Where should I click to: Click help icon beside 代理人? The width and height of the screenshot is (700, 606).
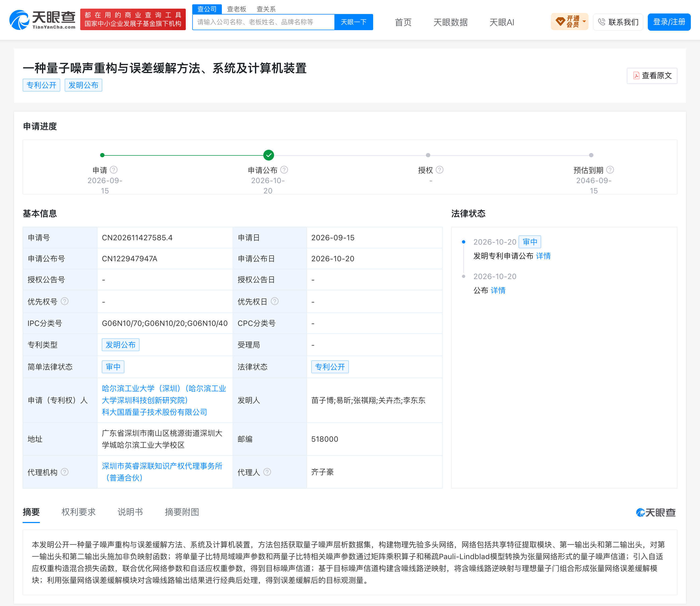(x=267, y=472)
